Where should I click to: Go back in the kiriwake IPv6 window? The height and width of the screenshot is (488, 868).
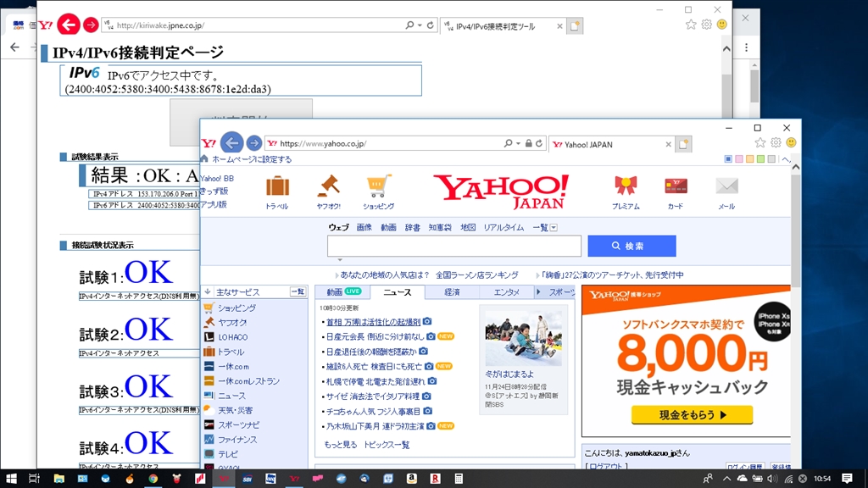[69, 25]
